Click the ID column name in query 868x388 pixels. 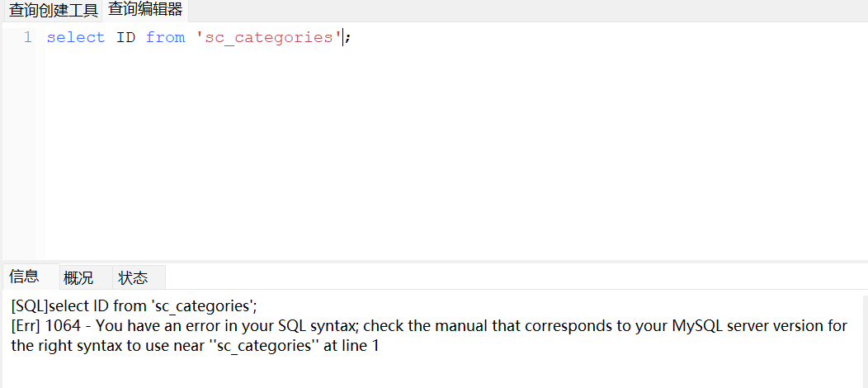tap(125, 37)
